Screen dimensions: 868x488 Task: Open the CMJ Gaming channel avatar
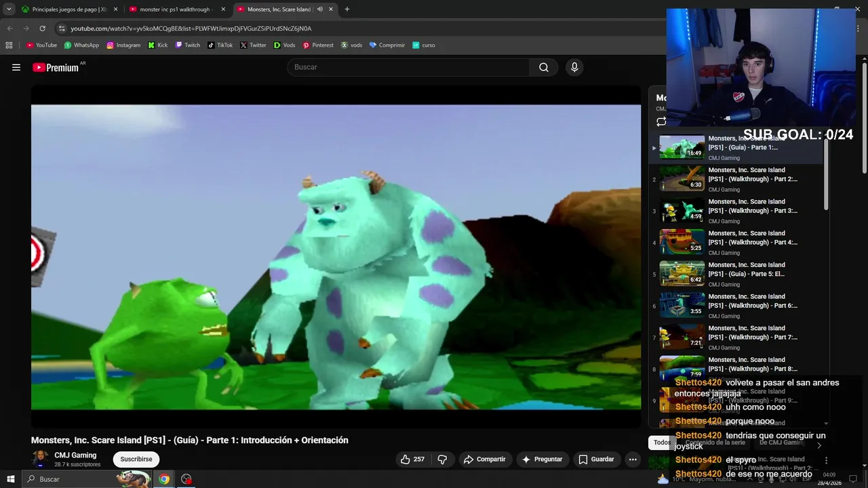pos(40,459)
